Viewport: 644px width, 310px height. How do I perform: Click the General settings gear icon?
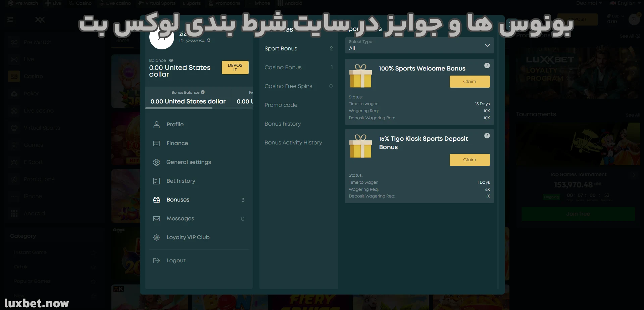coord(156,162)
